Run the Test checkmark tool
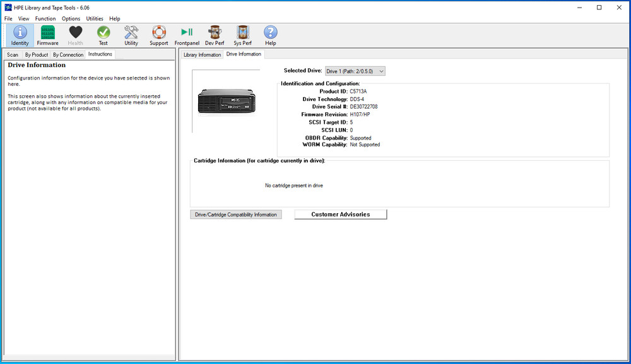631x364 pixels. [103, 35]
